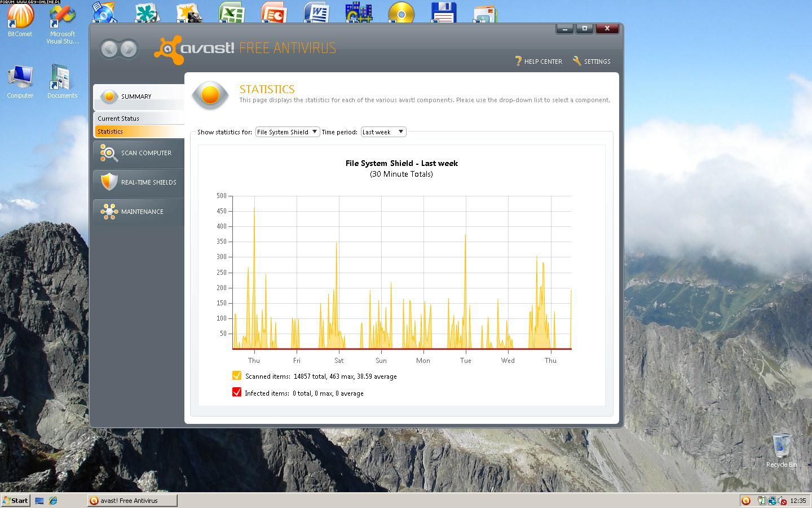Click the Show Desktop quick launch icon
The width and height of the screenshot is (812, 508).
(x=39, y=500)
